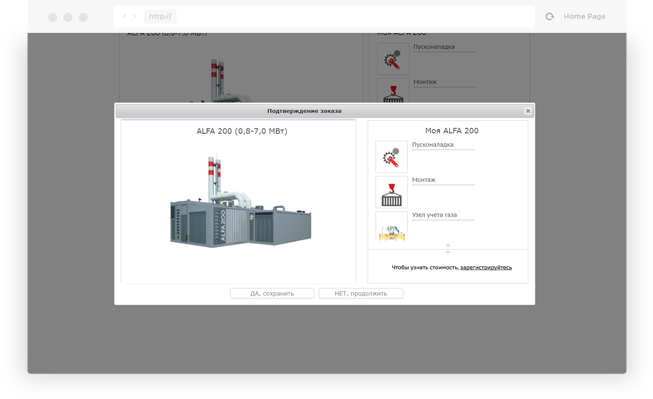Click the ДА, сохранить button

(x=272, y=294)
